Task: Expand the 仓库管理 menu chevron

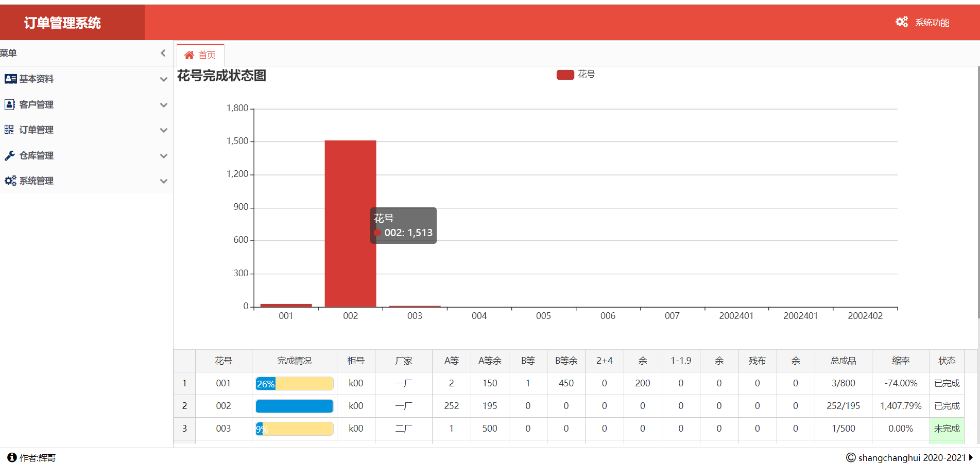Action: click(x=164, y=156)
